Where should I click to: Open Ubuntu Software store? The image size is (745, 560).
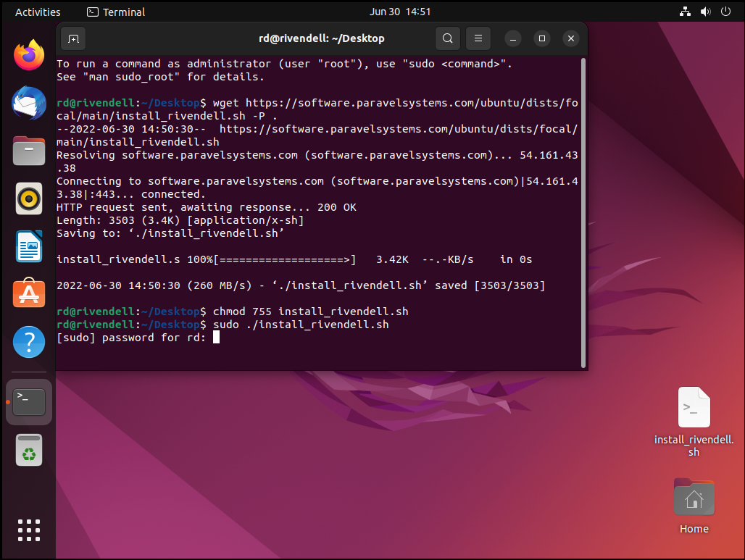point(29,294)
